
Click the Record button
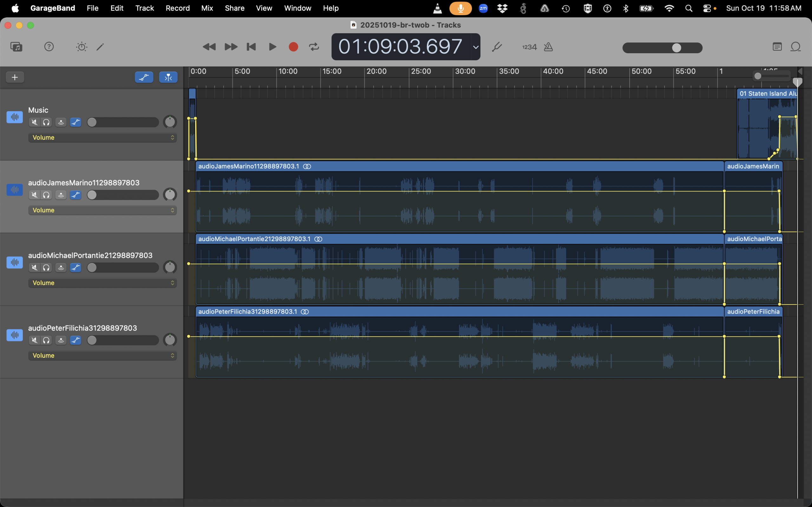293,47
